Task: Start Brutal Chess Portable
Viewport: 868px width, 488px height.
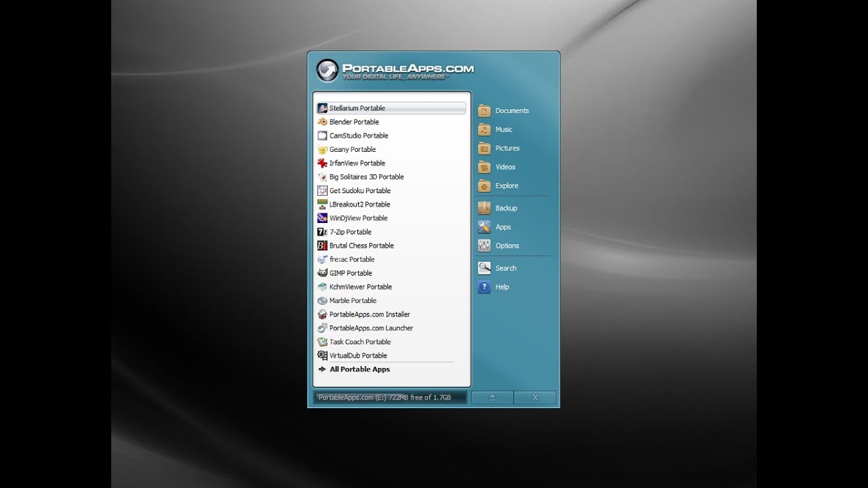Action: (x=362, y=245)
